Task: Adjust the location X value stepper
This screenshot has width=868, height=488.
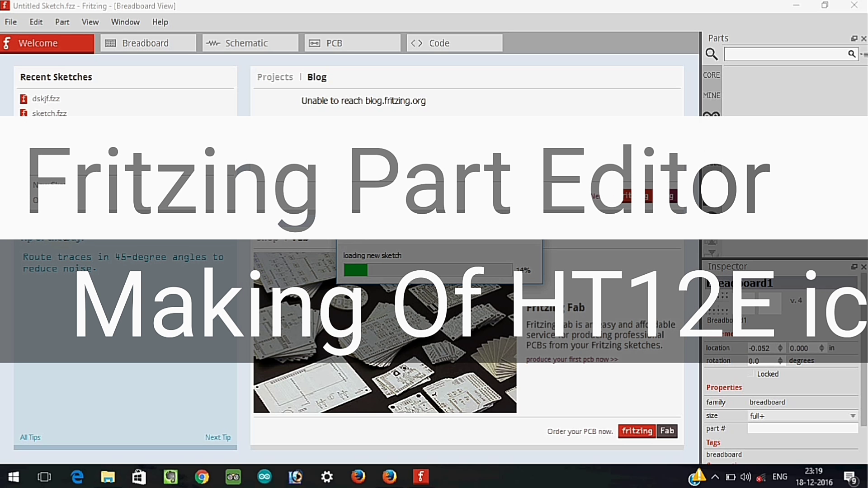Action: tap(780, 348)
